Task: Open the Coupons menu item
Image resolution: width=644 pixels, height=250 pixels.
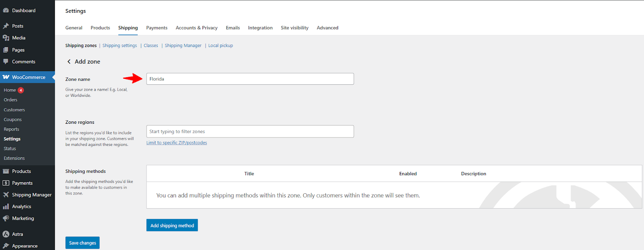Action: [x=12, y=119]
